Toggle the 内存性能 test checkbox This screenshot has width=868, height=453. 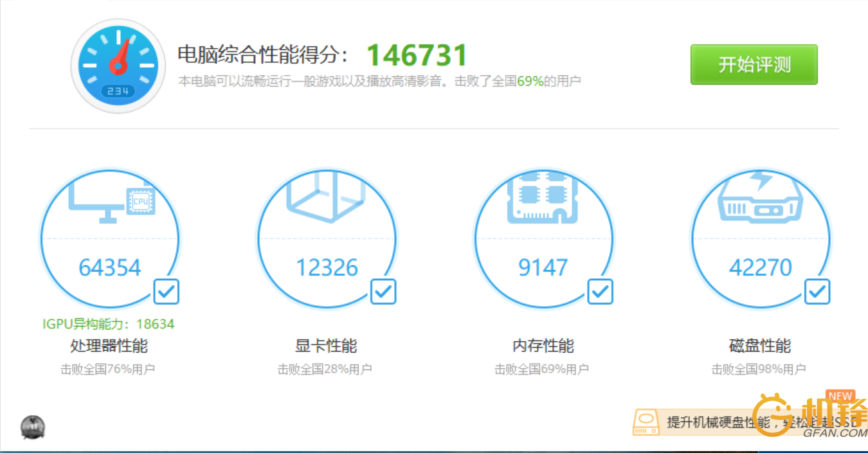pos(600,292)
